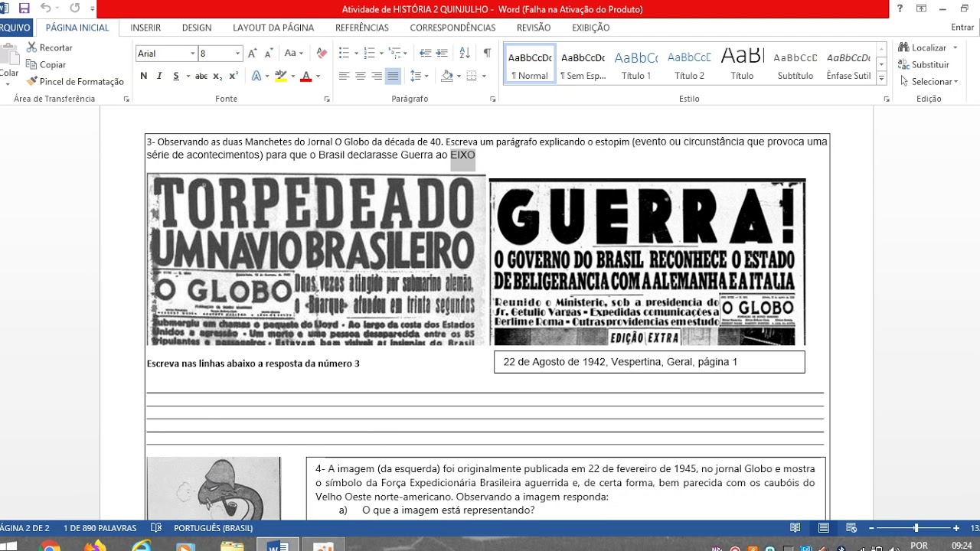Apply the red font color
The width and height of the screenshot is (980, 551).
coord(306,76)
